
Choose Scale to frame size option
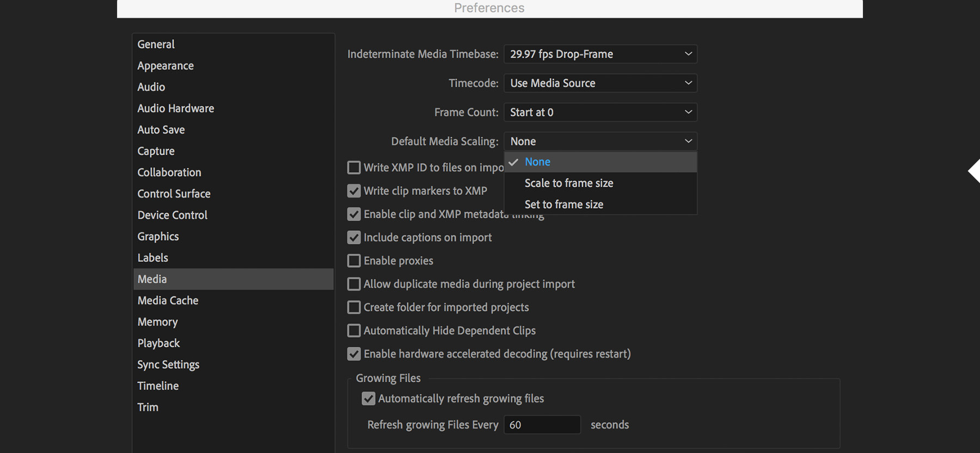[569, 183]
